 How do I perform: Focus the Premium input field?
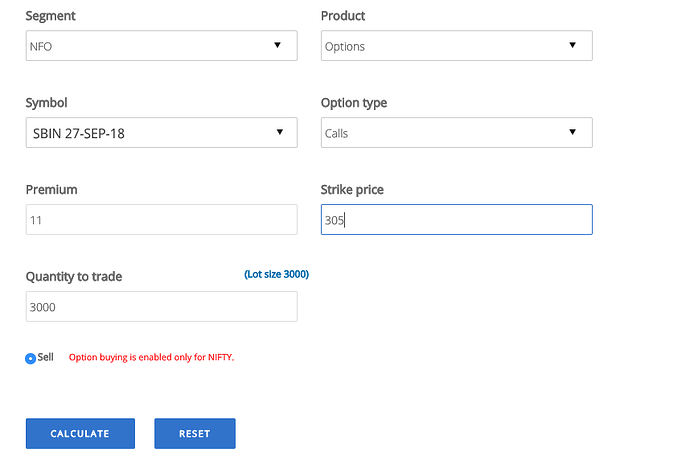click(161, 220)
